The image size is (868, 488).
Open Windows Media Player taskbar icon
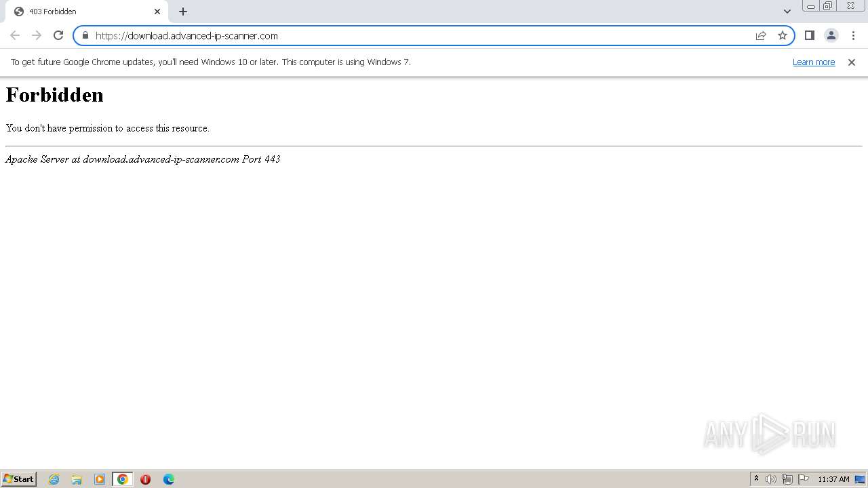tap(100, 479)
